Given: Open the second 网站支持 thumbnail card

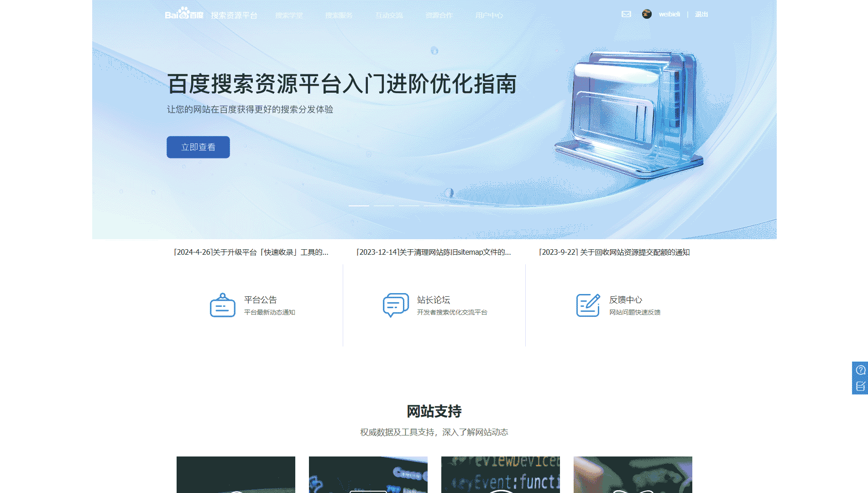Looking at the screenshot, I should [x=368, y=475].
